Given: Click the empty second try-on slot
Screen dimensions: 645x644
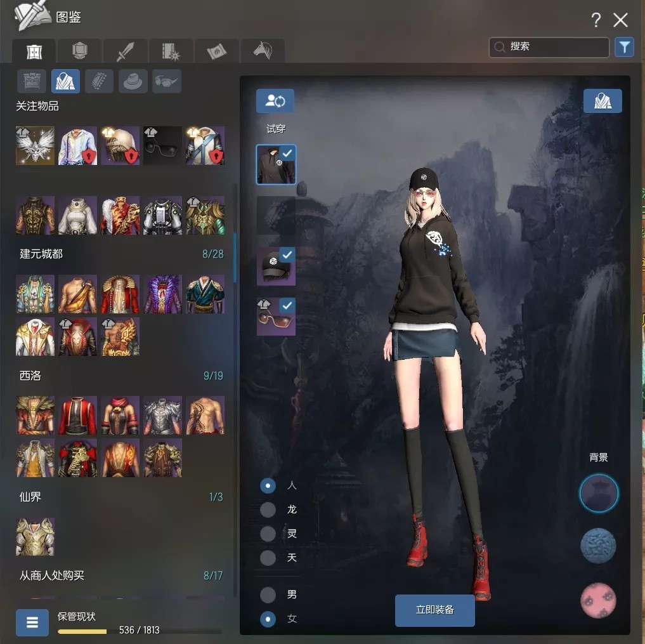Looking at the screenshot, I should (276, 215).
